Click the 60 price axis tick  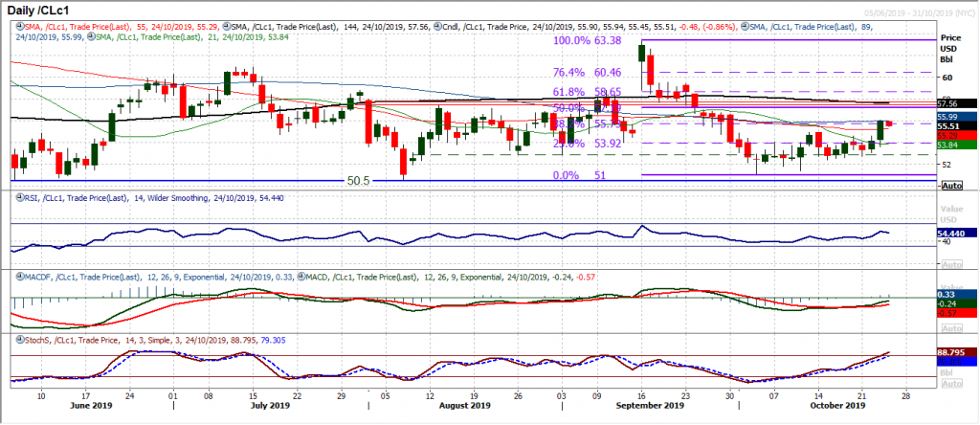tap(947, 78)
